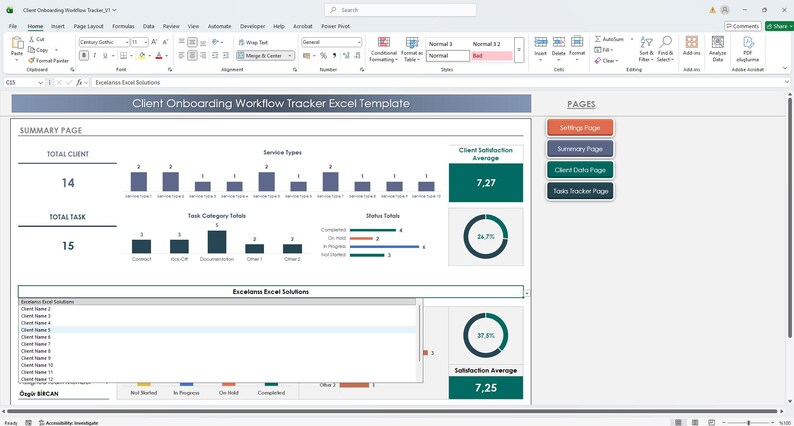
Task: Open the Century Gothic font name dropdown
Action: pyautogui.click(x=126, y=43)
